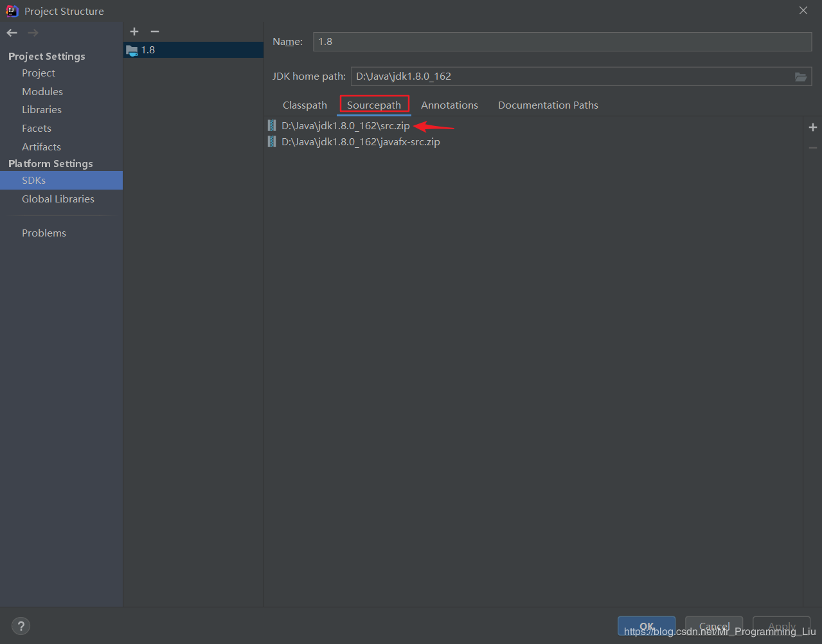Click the Cancel button
The height and width of the screenshot is (644, 822).
pyautogui.click(x=714, y=626)
